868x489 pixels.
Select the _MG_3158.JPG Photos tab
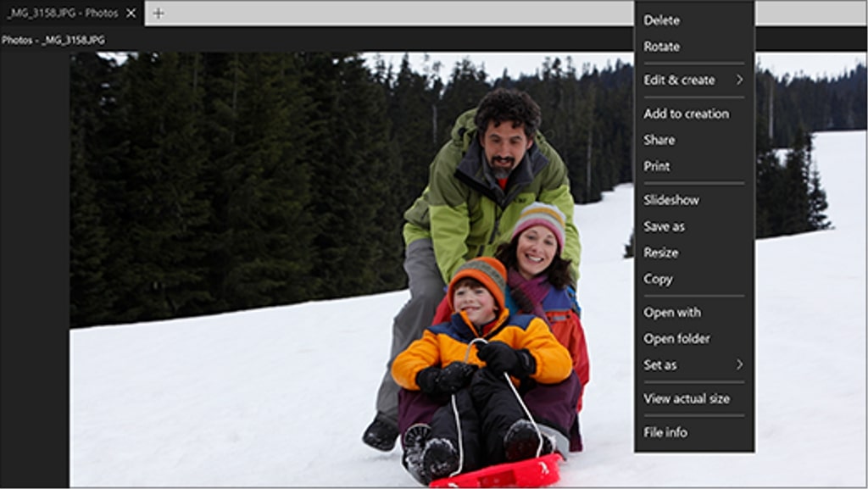click(x=61, y=13)
